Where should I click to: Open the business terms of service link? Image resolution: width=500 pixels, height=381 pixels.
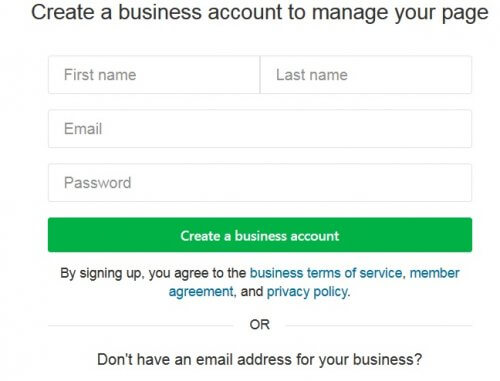coord(326,273)
